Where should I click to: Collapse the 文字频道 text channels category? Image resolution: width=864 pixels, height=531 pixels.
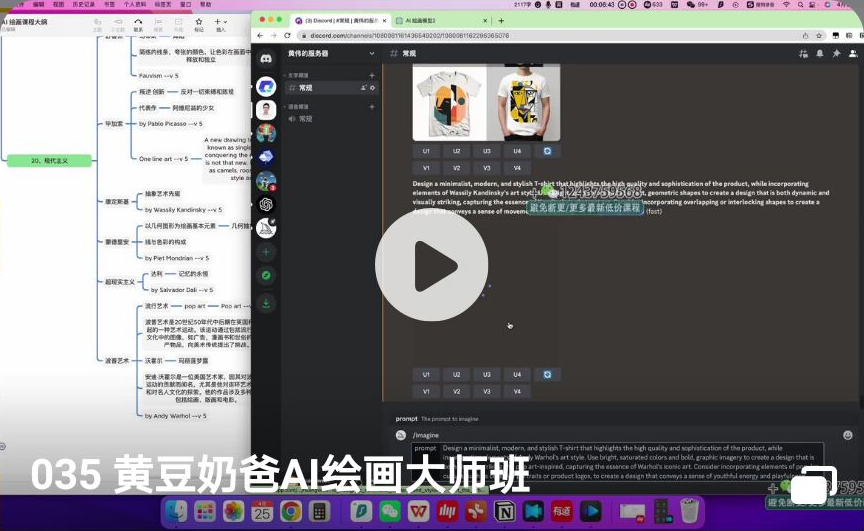point(297,76)
